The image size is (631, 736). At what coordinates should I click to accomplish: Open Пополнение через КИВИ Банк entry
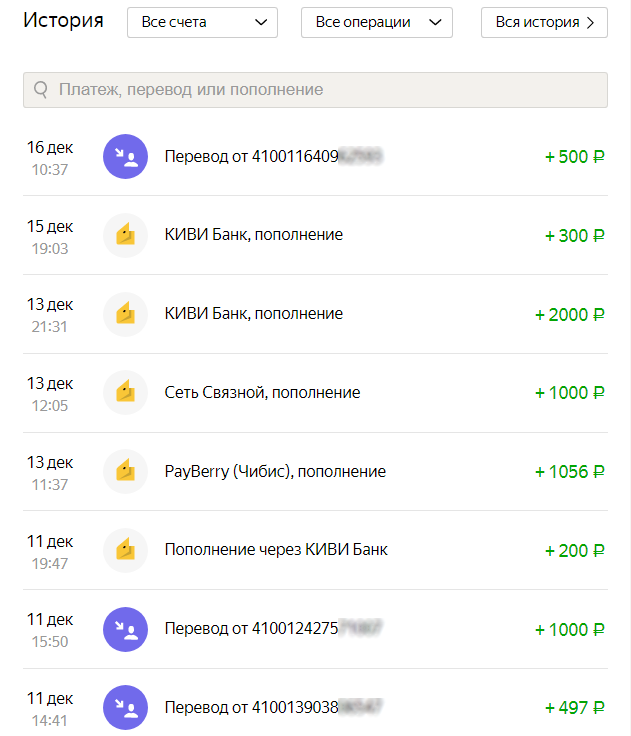tap(276, 550)
